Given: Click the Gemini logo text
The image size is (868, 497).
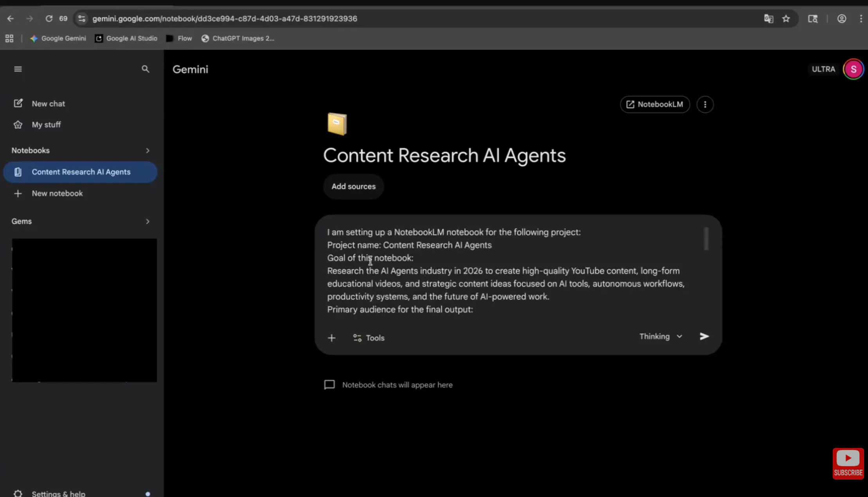Looking at the screenshot, I should (x=190, y=69).
